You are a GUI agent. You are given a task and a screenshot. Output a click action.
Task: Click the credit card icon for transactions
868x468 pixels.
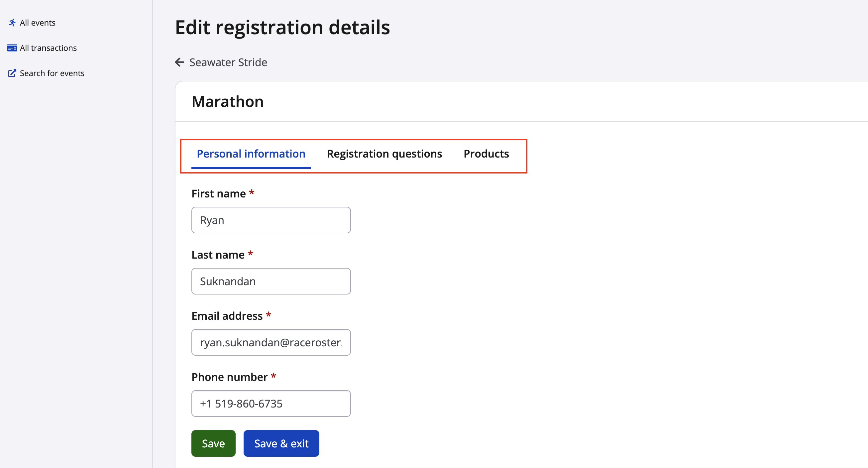[x=12, y=48]
